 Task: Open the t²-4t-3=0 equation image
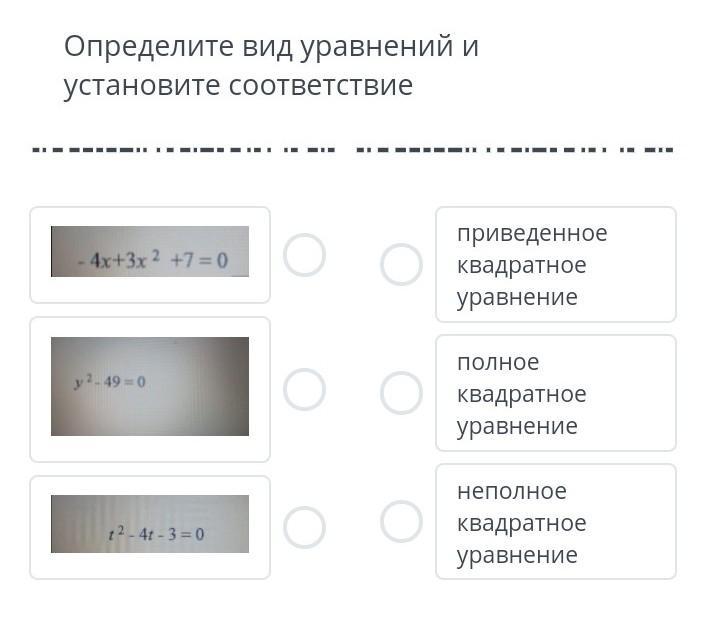(x=150, y=524)
